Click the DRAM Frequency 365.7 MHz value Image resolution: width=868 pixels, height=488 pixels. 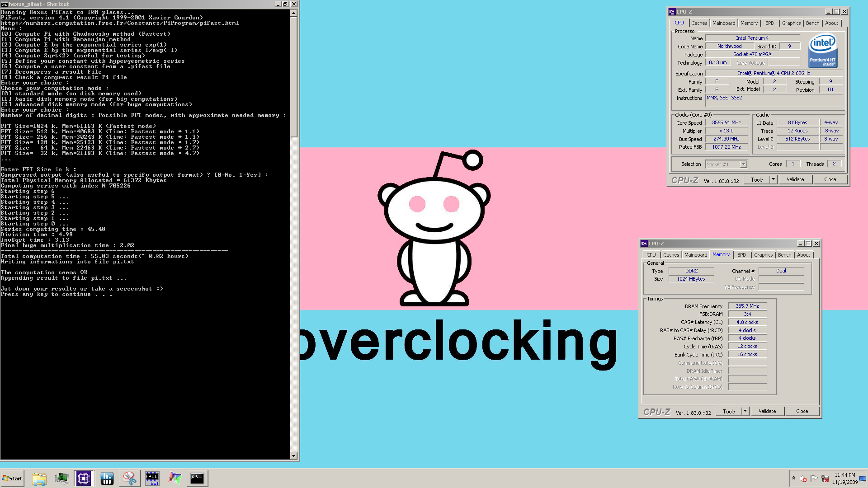747,306
